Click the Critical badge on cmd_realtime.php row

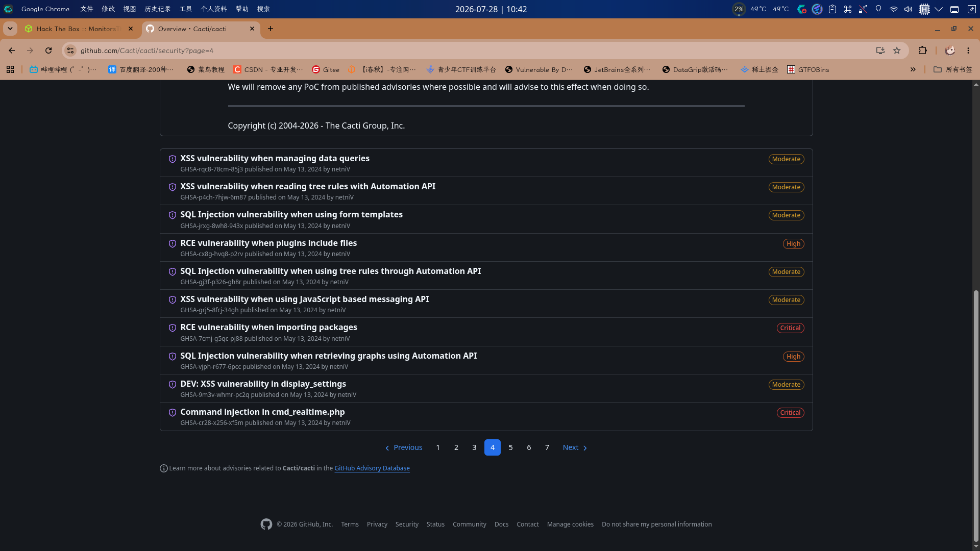pyautogui.click(x=790, y=413)
